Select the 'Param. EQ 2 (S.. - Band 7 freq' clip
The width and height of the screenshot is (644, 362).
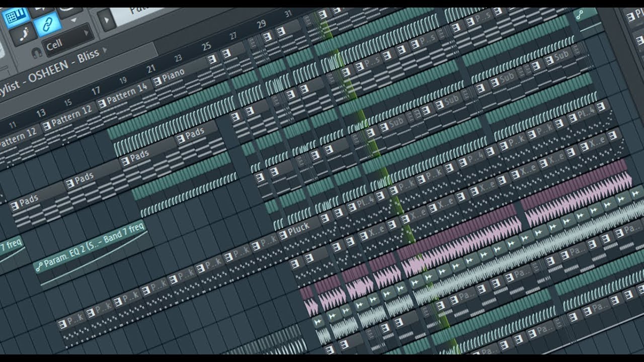89,246
